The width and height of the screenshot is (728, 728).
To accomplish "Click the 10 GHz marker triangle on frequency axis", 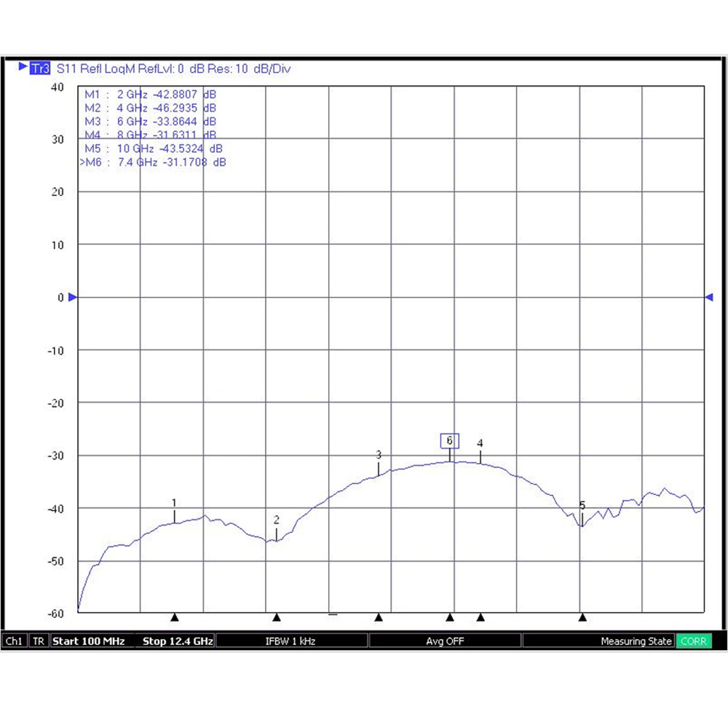I will point(582,617).
